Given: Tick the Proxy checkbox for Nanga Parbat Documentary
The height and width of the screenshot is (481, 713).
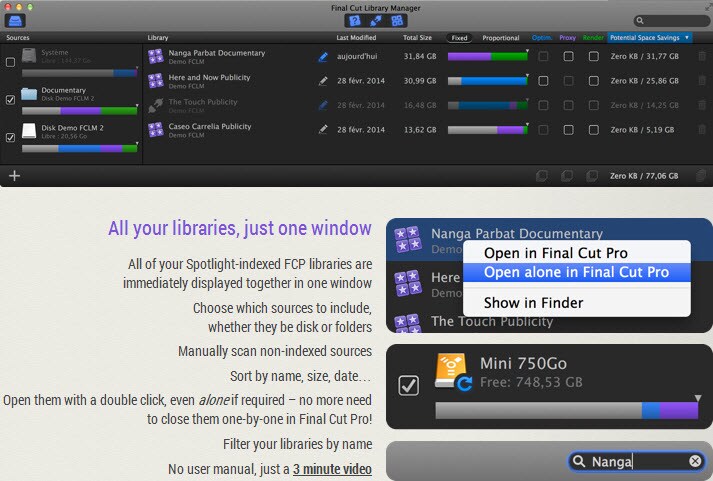Looking at the screenshot, I should [568, 56].
